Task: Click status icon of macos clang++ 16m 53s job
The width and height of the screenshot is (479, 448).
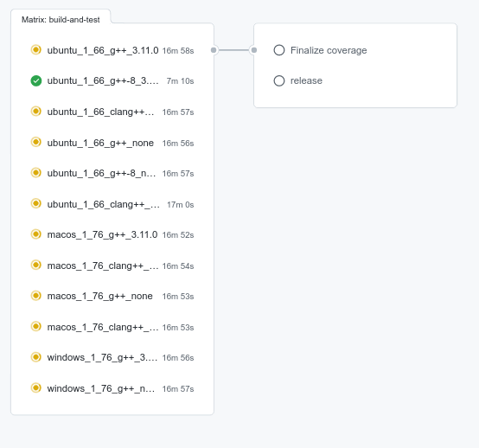Action: (36, 327)
